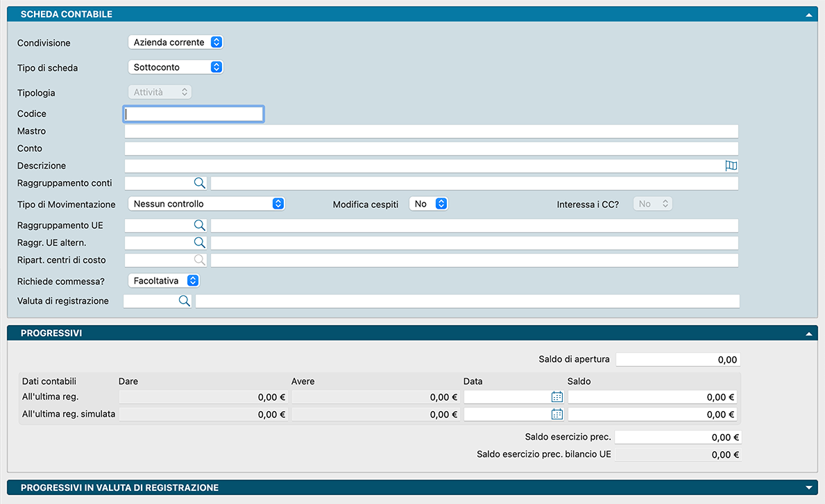Viewport: 825px width, 504px height.
Task: Open calendar for All'ultima reg. simulata date
Action: coord(556,415)
